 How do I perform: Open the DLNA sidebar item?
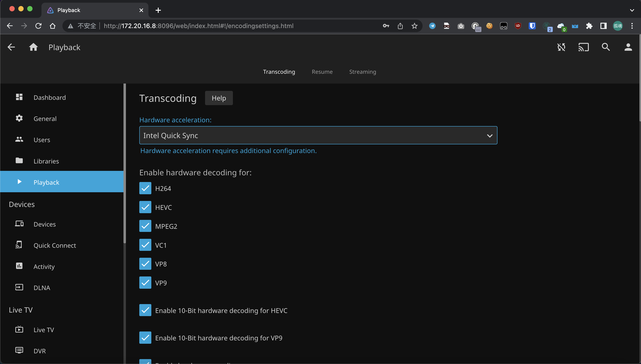[42, 288]
